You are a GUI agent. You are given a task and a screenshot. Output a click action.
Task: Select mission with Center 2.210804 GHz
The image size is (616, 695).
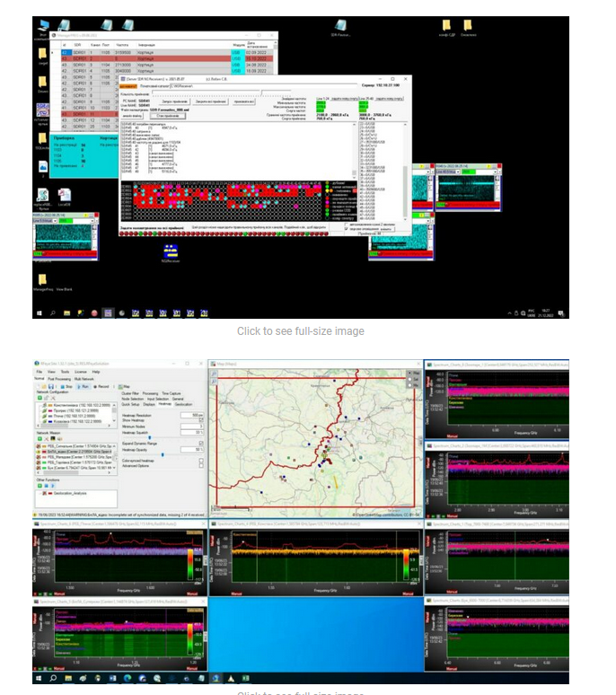[74, 452]
